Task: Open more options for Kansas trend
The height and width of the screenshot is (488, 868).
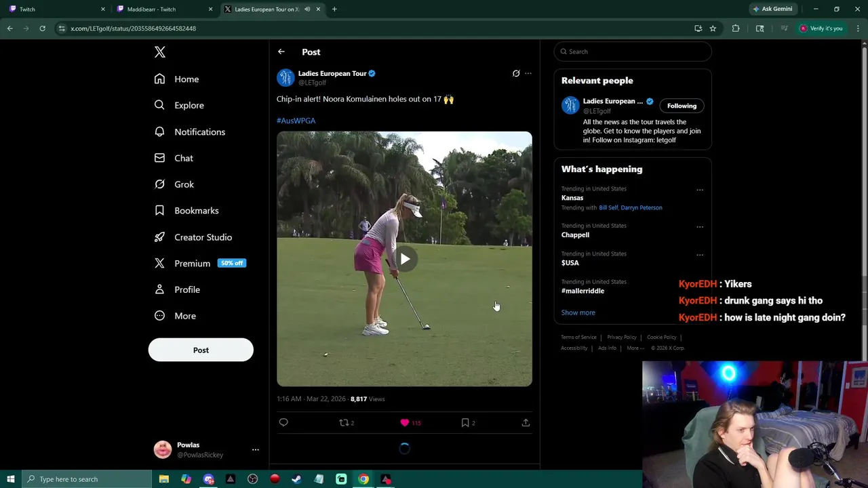Action: [700, 190]
